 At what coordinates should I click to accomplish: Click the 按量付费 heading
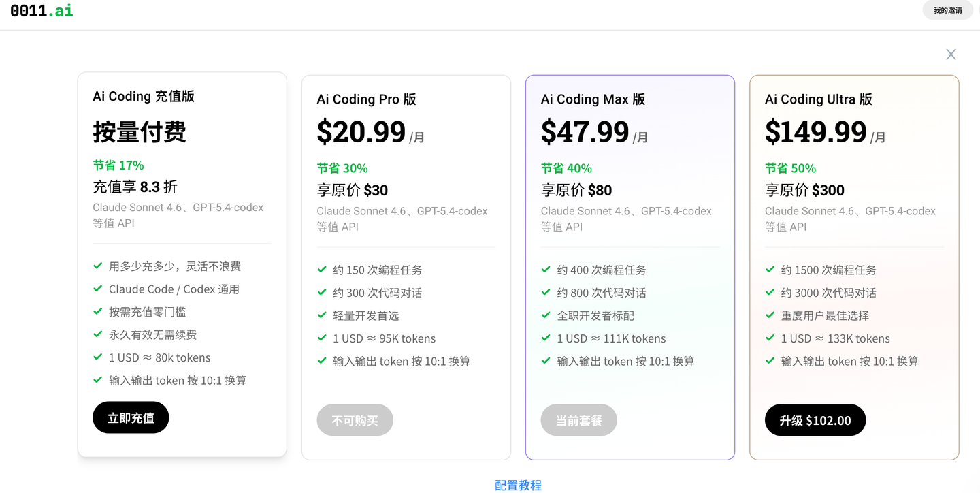tap(140, 131)
